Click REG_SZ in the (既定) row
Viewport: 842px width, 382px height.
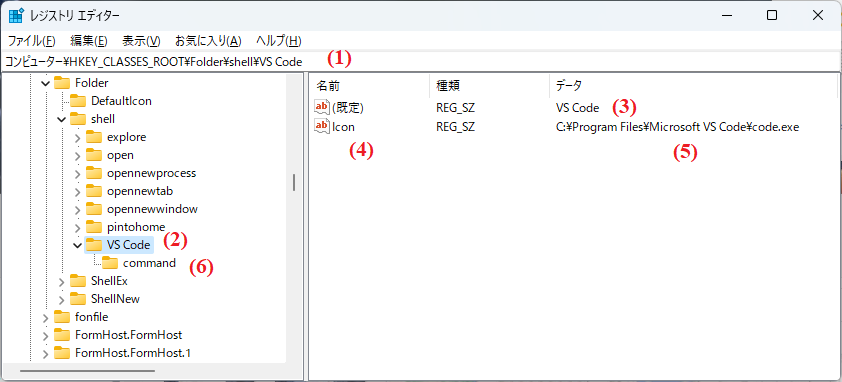[455, 108]
